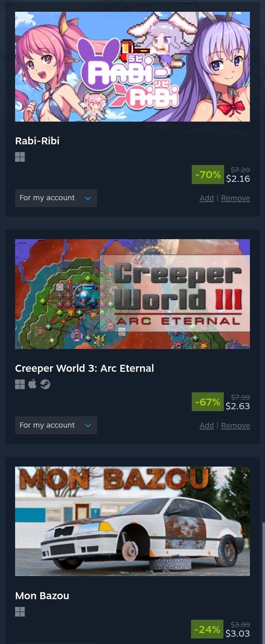
Task: Click Windows platform icon under Creeper World 3
Action: coord(20,384)
